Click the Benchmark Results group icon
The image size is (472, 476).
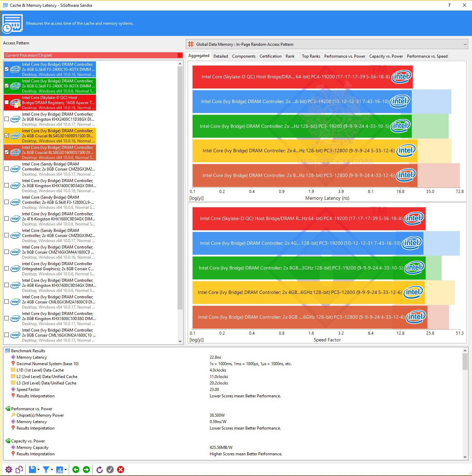click(7, 351)
